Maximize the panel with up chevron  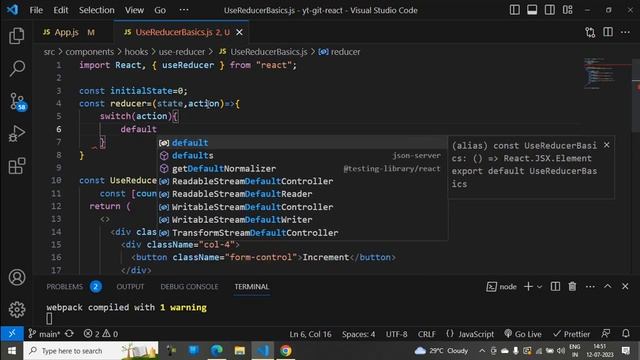(608, 287)
